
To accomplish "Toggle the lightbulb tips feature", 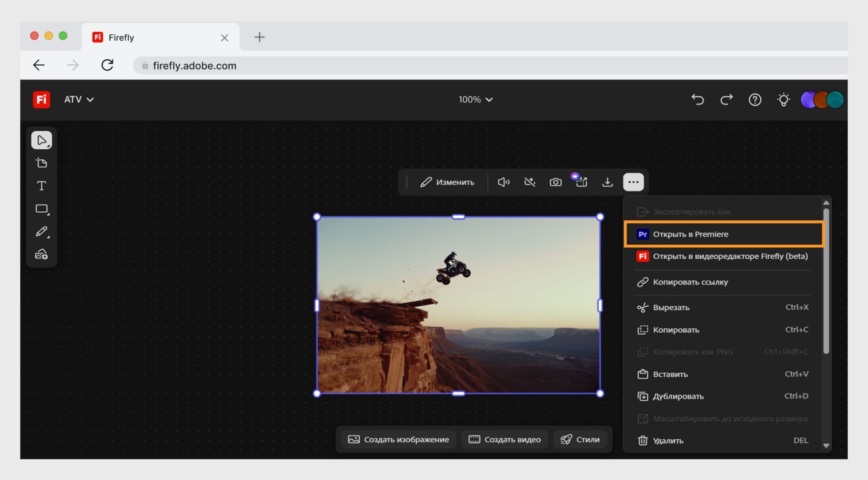I will coord(784,100).
